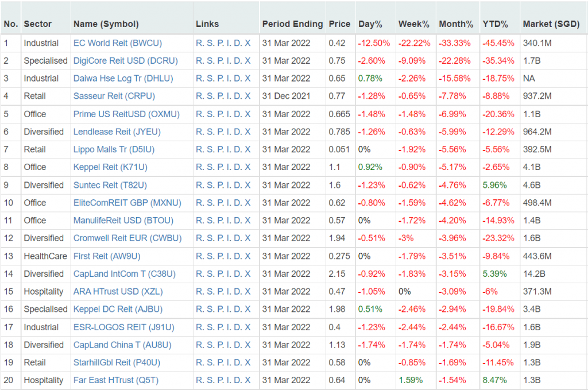
Task: Select the 5.96% YTD% value for Suntec Reit
Action: [x=494, y=185]
